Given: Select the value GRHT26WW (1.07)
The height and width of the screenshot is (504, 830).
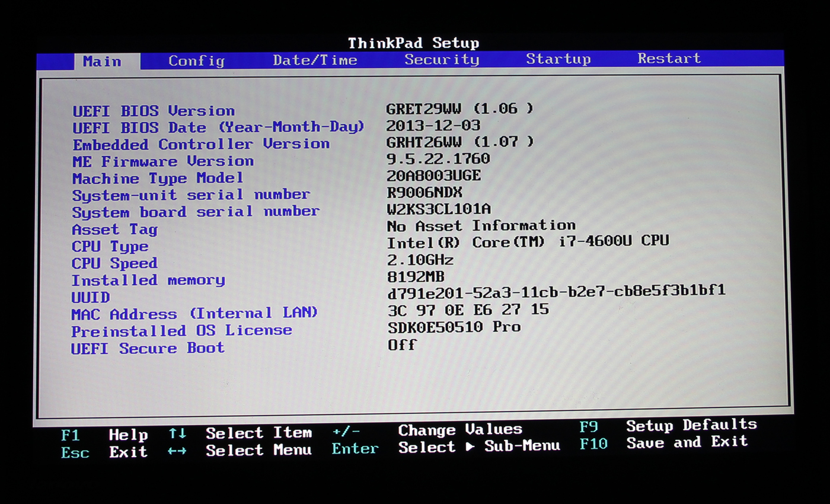Looking at the screenshot, I should (x=460, y=142).
